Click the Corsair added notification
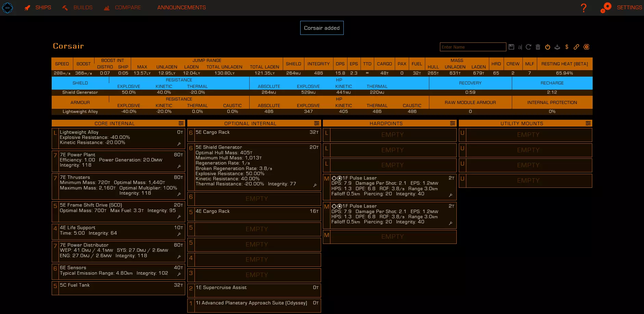The width and height of the screenshot is (644, 314). [x=322, y=28]
